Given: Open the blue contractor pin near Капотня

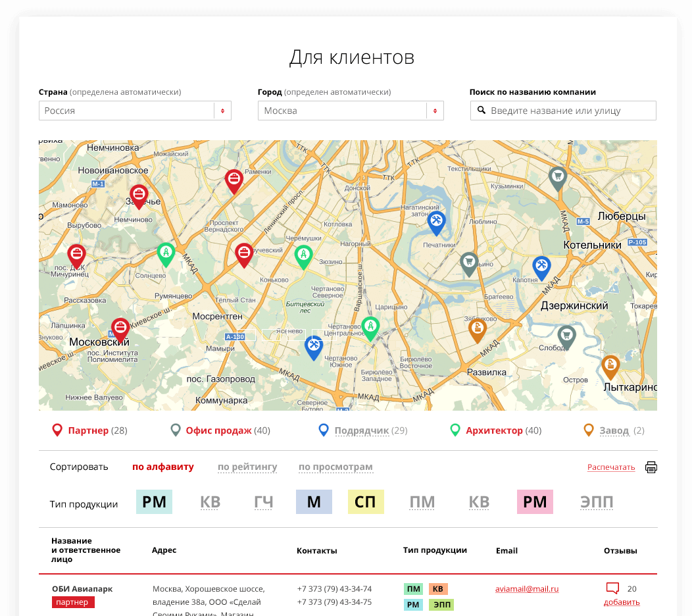Looking at the screenshot, I should pyautogui.click(x=541, y=268).
